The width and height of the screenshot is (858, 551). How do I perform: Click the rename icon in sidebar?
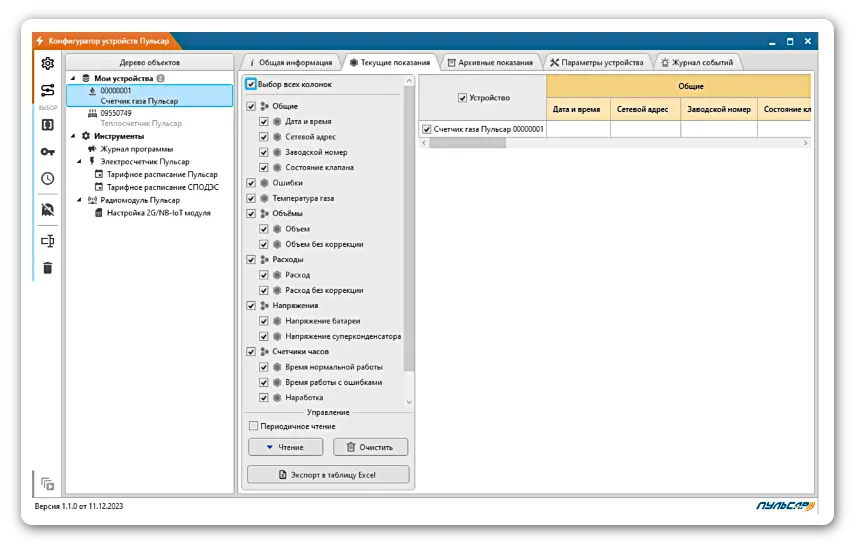pyautogui.click(x=47, y=241)
